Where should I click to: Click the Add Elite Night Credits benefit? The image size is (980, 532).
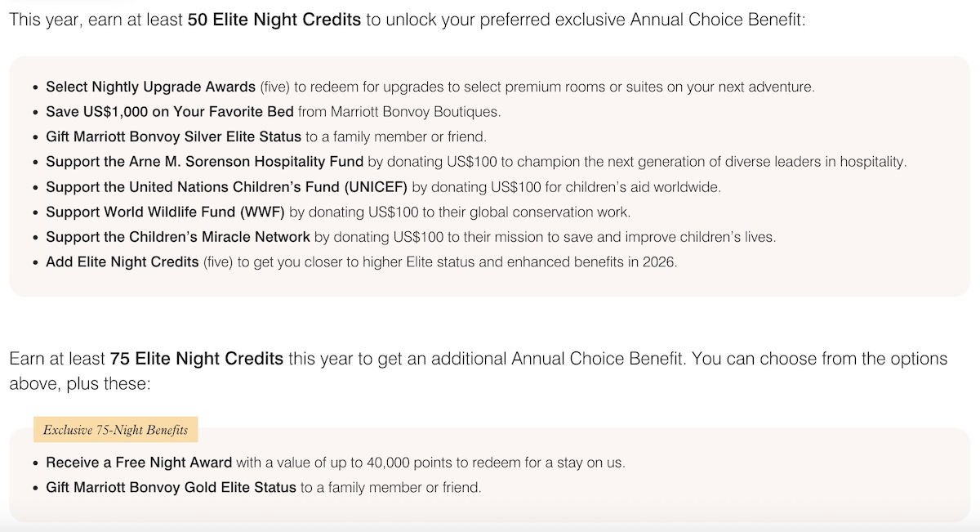tap(122, 262)
